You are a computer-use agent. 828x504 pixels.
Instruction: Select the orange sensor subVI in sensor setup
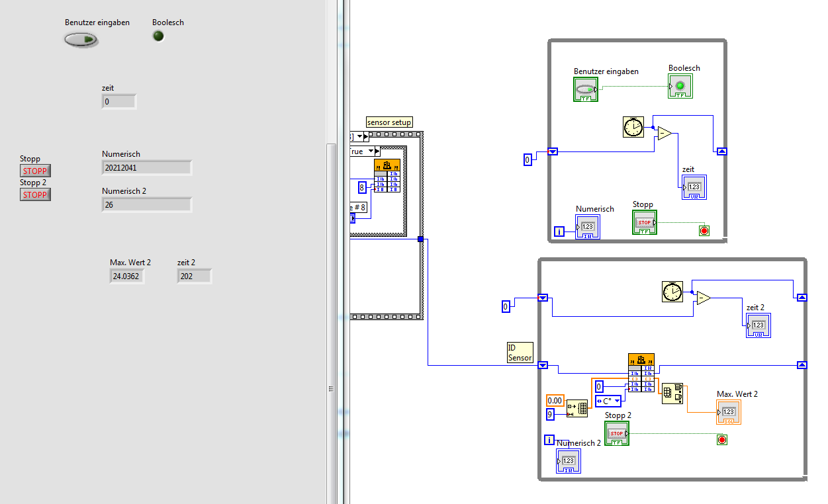pyautogui.click(x=387, y=175)
